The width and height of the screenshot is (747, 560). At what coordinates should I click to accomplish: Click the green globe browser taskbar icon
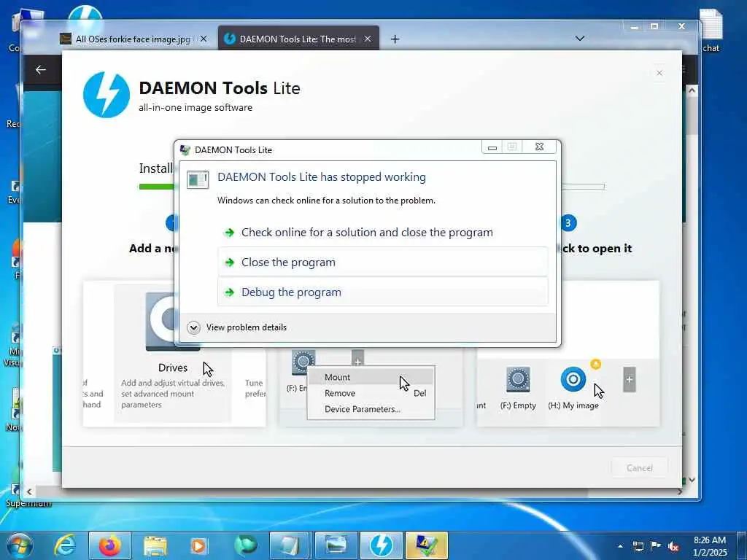246,545
